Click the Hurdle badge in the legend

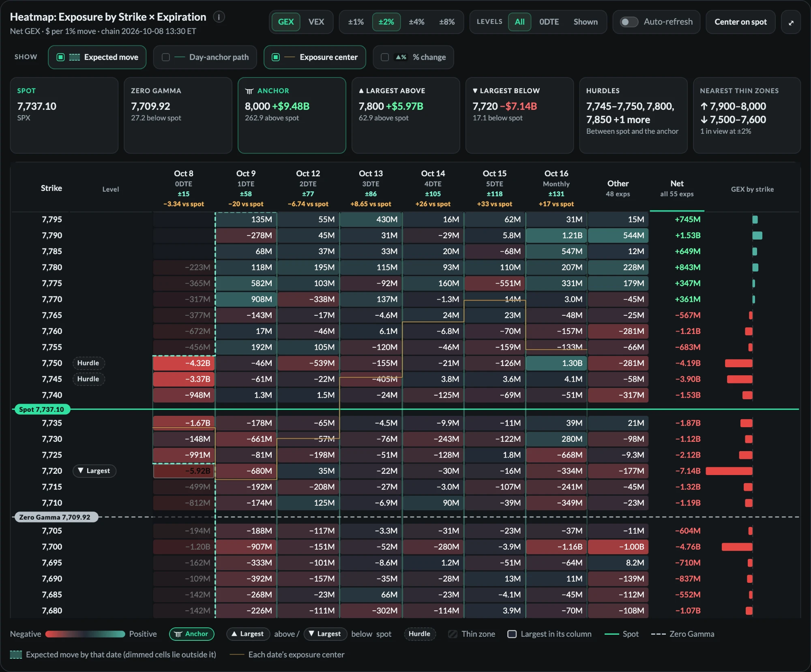coord(420,634)
